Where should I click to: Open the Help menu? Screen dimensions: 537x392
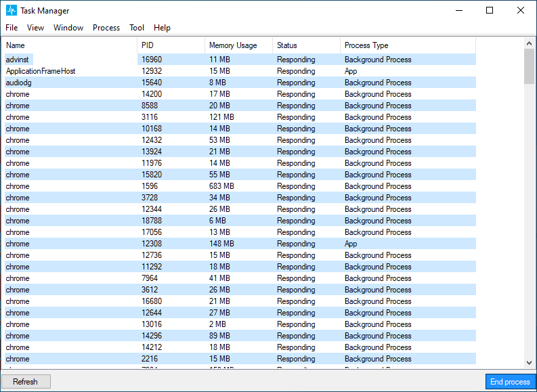(162, 28)
